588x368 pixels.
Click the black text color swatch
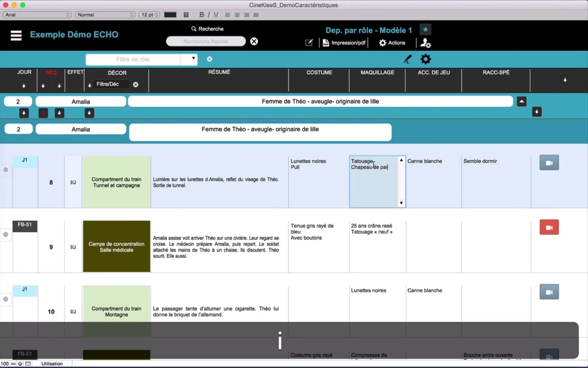coord(170,15)
